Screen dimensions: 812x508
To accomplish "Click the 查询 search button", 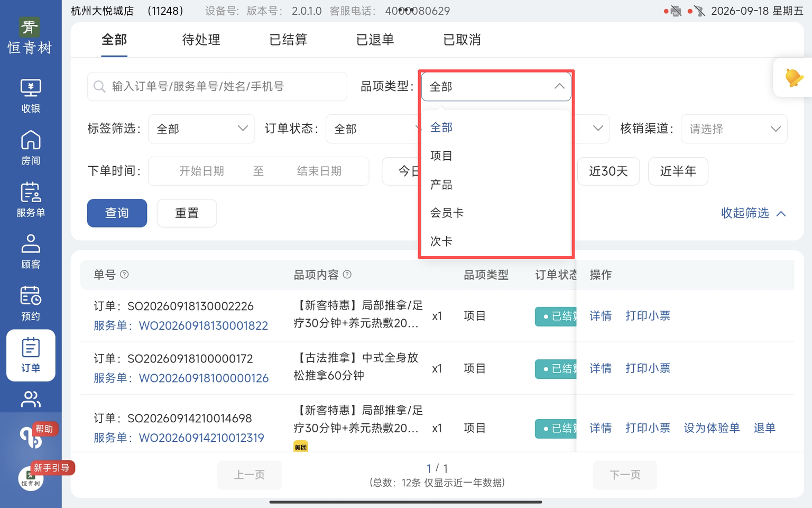I will click(117, 213).
